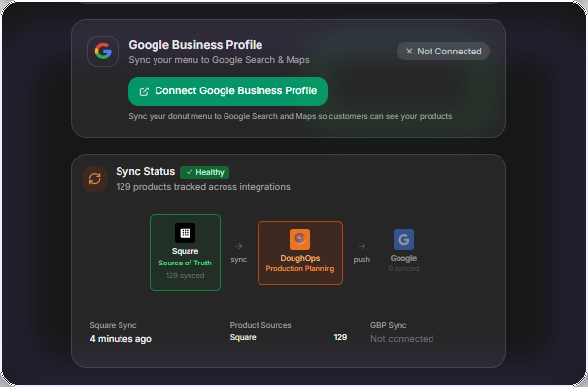Click the 'Sync your donut menu' description text
588x387 pixels.
pyautogui.click(x=291, y=116)
